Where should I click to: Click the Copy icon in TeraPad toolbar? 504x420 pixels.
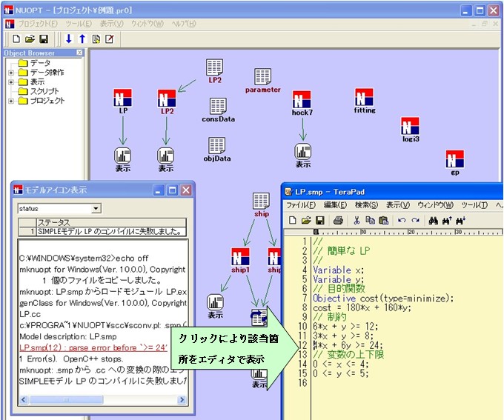pos(371,221)
